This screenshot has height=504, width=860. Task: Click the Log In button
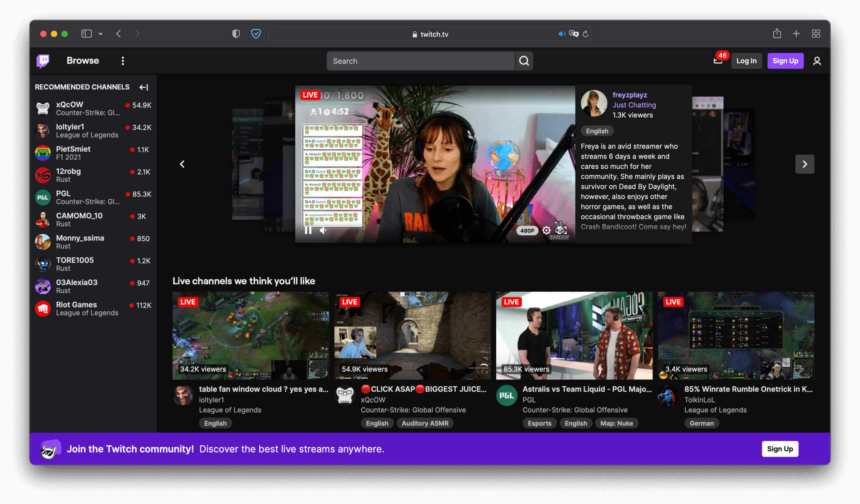(746, 61)
